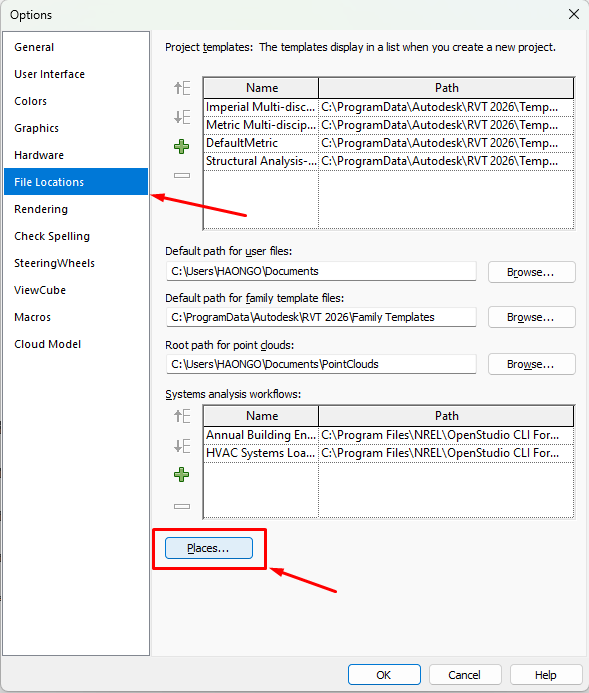This screenshot has width=589, height=693.
Task: Move project template up in list
Action: tap(182, 88)
